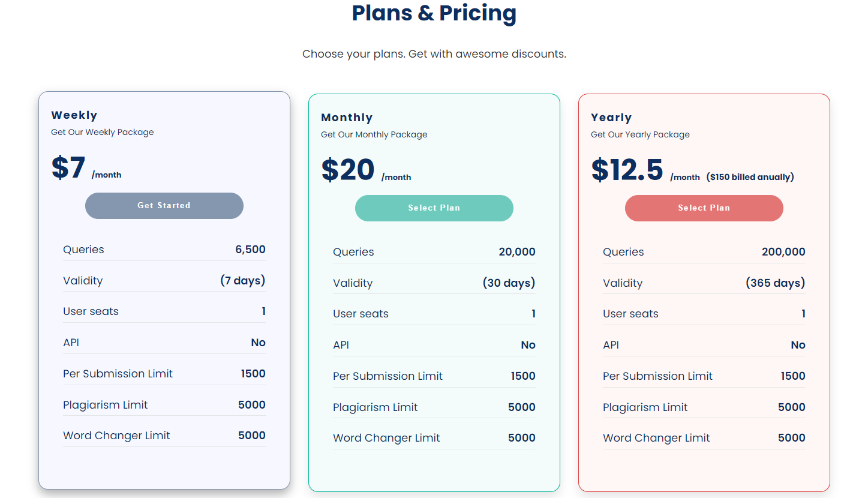
Task: Click the Plans & Pricing heading
Action: point(434,13)
